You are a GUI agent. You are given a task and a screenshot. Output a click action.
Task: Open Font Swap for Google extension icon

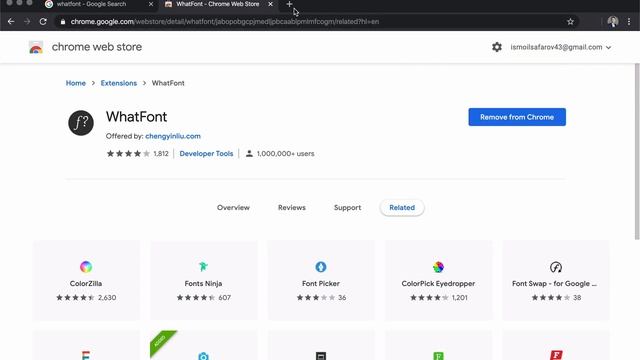[556, 267]
